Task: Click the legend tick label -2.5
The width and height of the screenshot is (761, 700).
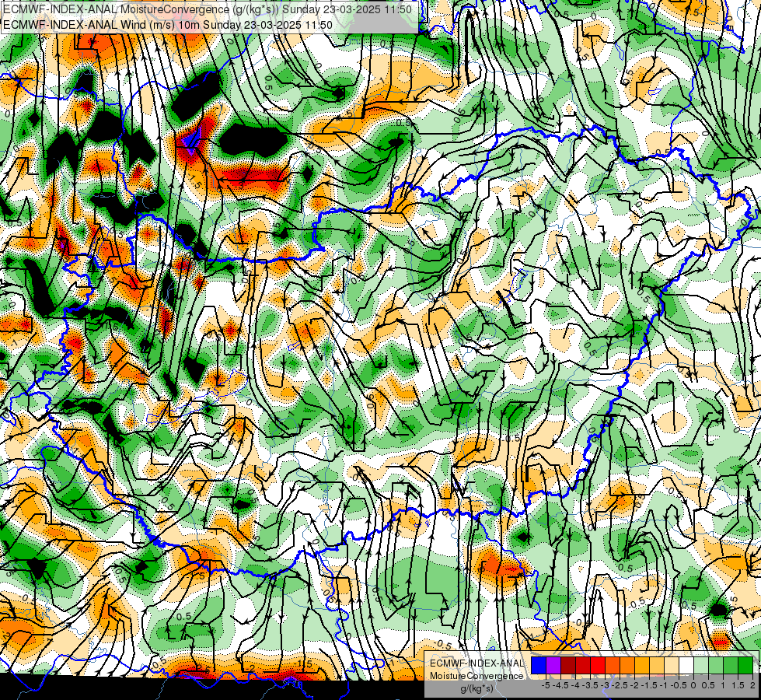Action: (620, 685)
